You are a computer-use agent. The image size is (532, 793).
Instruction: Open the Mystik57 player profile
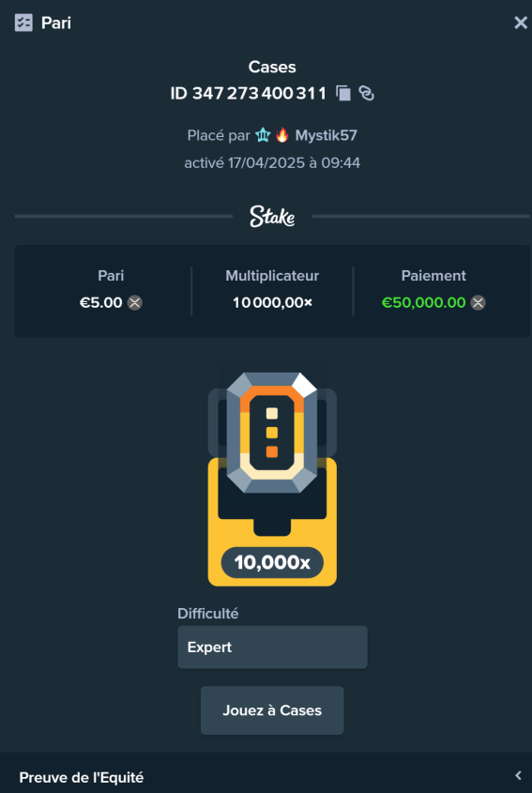pyautogui.click(x=327, y=135)
